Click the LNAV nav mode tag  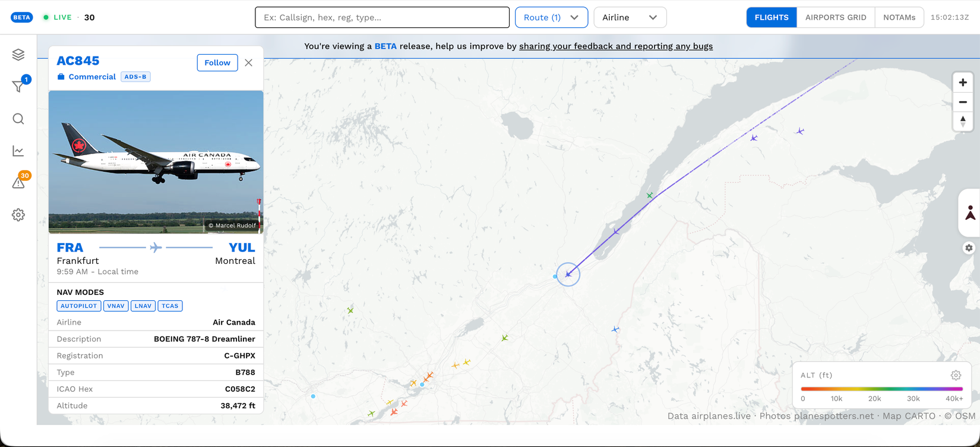pyautogui.click(x=143, y=306)
